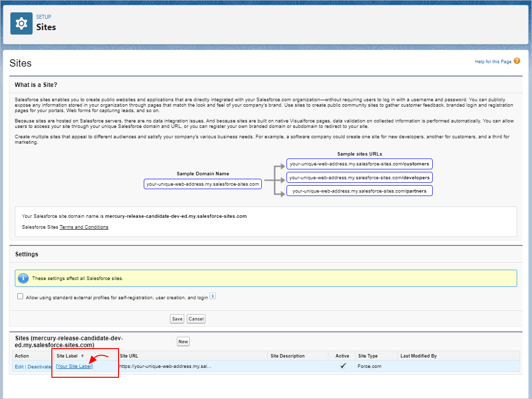Click the sample URL ending in customers
The width and height of the screenshot is (532, 399).
click(x=359, y=164)
